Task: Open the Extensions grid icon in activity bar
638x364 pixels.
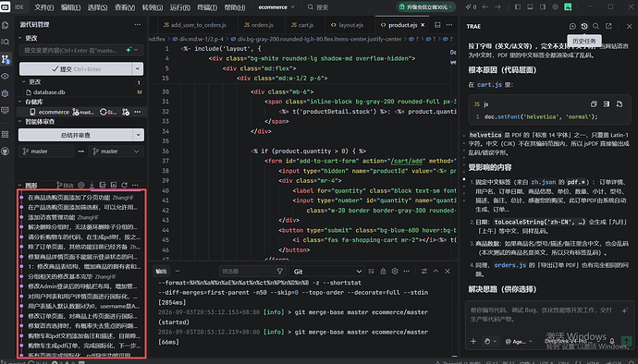Action: click(6, 134)
